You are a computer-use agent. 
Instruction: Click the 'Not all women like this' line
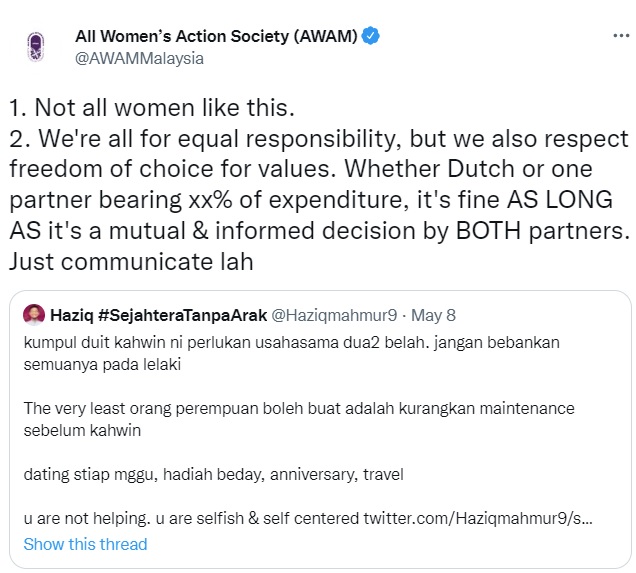point(153,107)
